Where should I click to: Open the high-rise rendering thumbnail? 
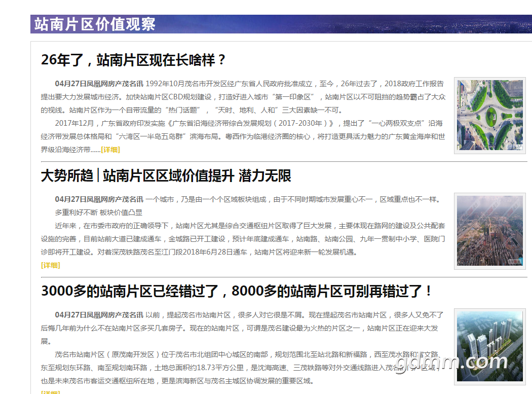click(489, 346)
